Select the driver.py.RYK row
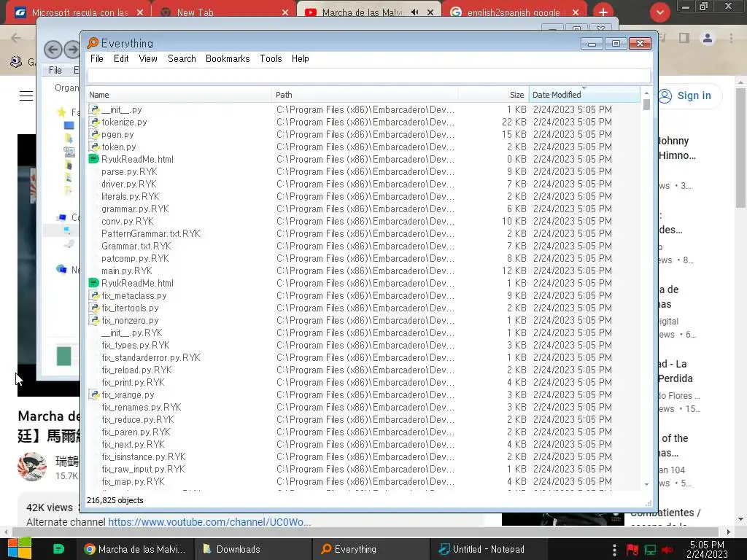Image resolution: width=747 pixels, height=560 pixels. point(363,184)
